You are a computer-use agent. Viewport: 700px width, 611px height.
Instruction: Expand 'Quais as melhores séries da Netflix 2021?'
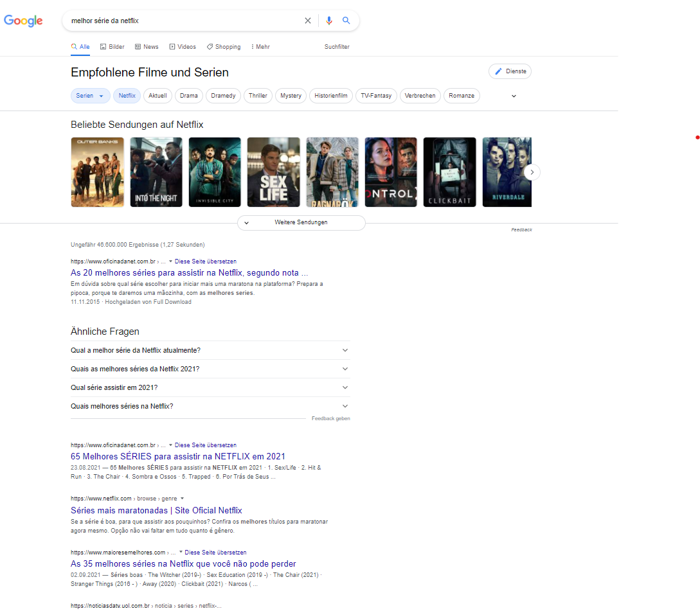(x=210, y=369)
